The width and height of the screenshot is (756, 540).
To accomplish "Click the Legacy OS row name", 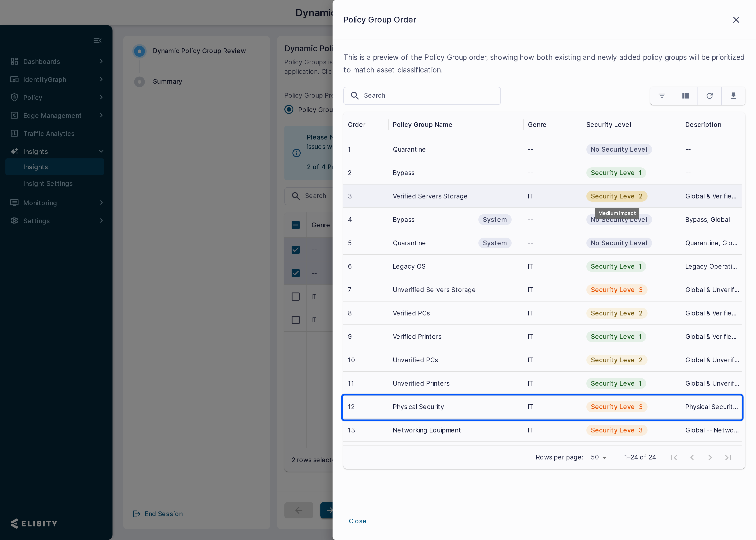I will point(409,266).
